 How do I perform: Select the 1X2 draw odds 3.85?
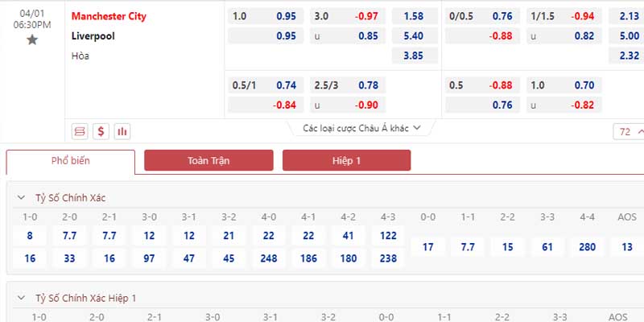click(x=415, y=56)
